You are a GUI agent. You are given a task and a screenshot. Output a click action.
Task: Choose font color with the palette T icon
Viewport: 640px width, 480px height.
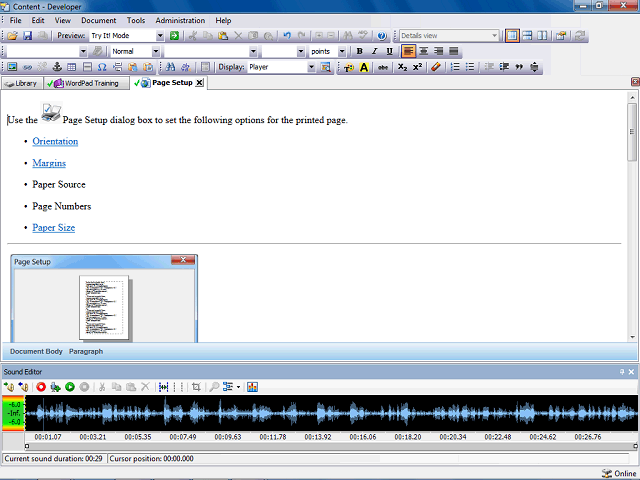[x=349, y=67]
